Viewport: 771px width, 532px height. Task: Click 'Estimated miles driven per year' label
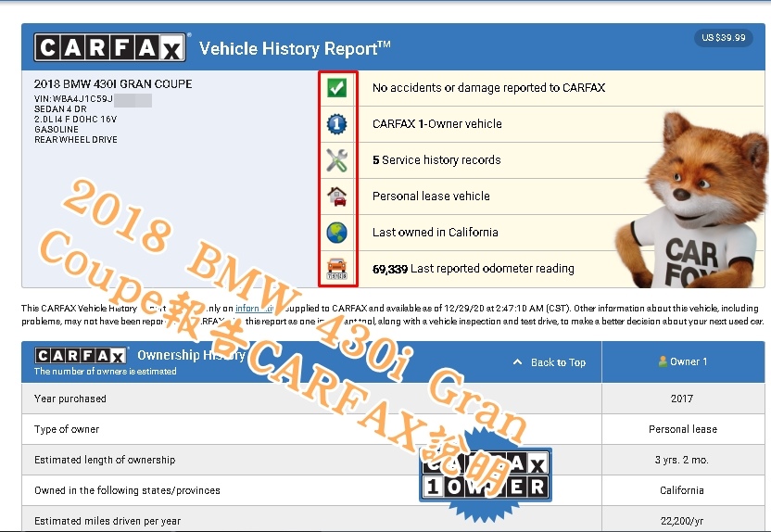click(107, 521)
